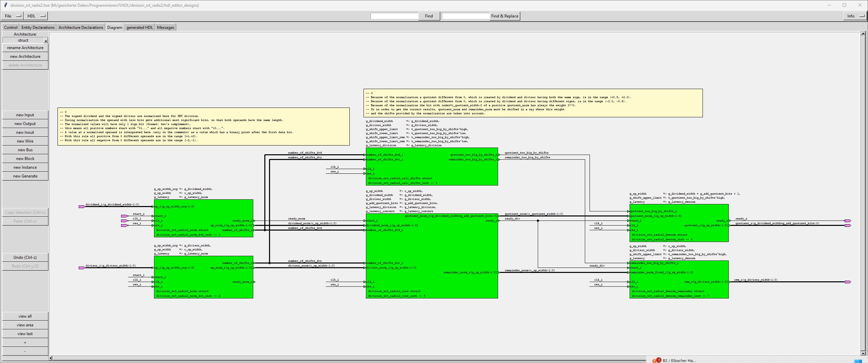Click the divisor_i input port symbol
The width and height of the screenshot is (868, 363).
pyautogui.click(x=81, y=268)
